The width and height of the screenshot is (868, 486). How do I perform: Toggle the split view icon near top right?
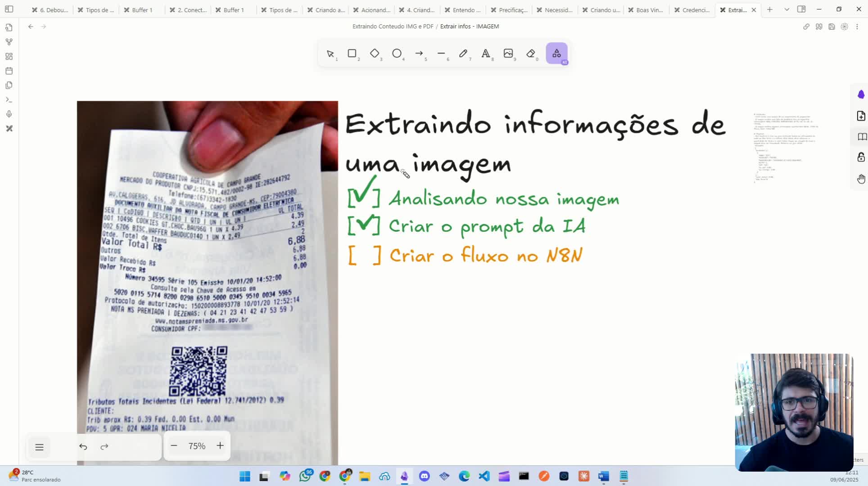[x=802, y=9]
